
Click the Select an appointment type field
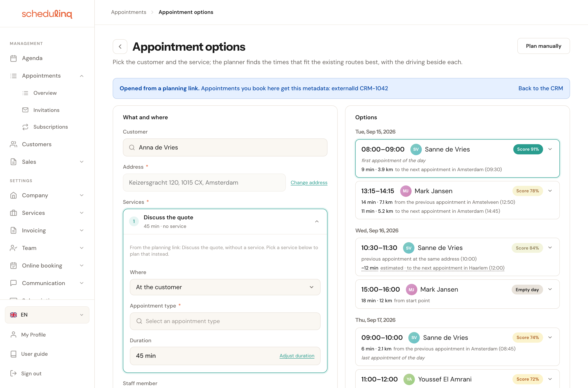pyautogui.click(x=225, y=321)
